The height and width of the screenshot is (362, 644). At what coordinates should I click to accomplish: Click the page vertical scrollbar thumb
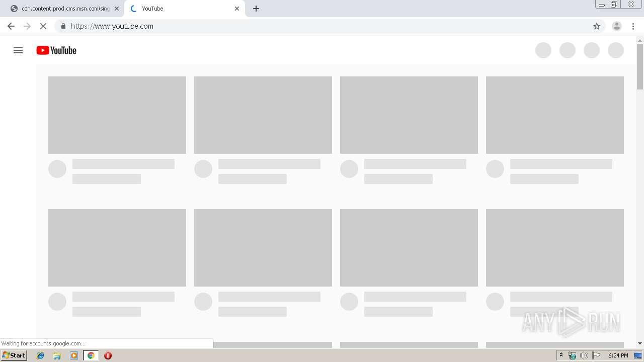pos(640,66)
